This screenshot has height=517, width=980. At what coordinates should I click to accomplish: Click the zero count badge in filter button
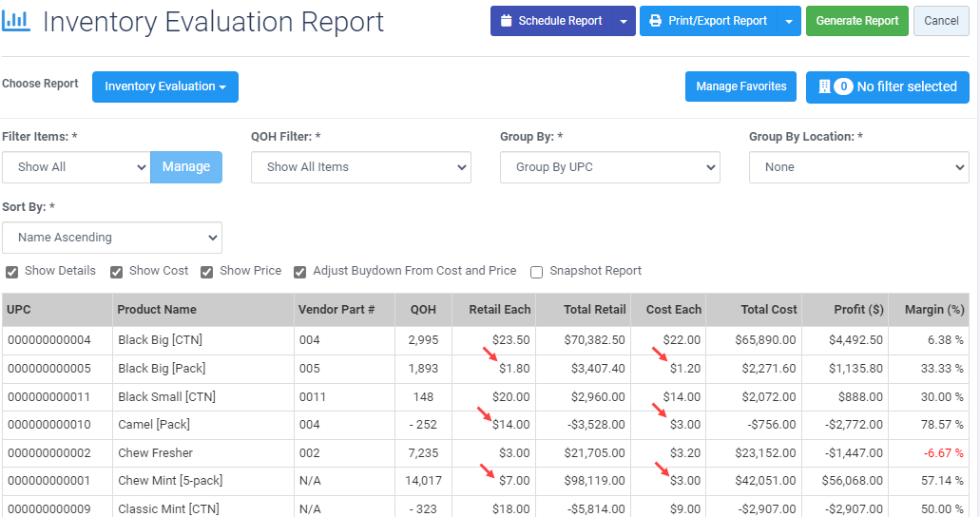coord(843,86)
